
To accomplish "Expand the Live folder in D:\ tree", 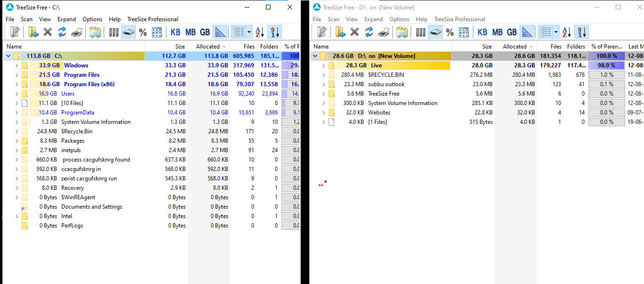I will click(x=324, y=65).
